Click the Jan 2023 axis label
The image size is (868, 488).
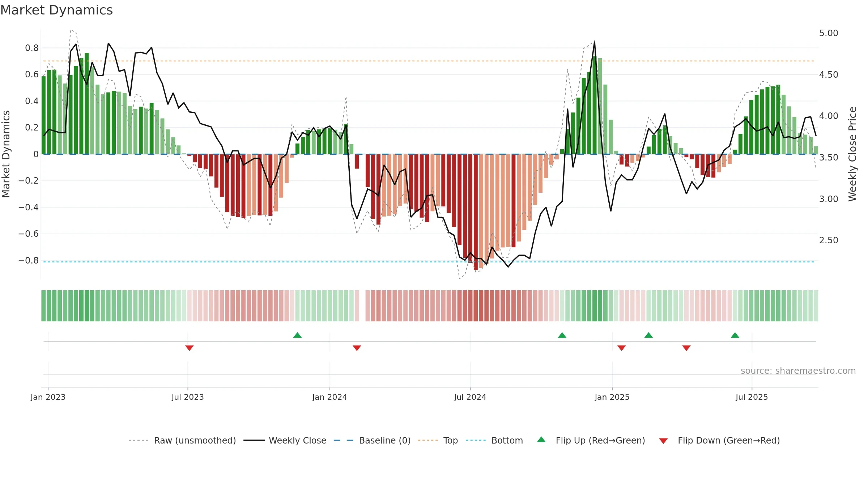click(48, 397)
